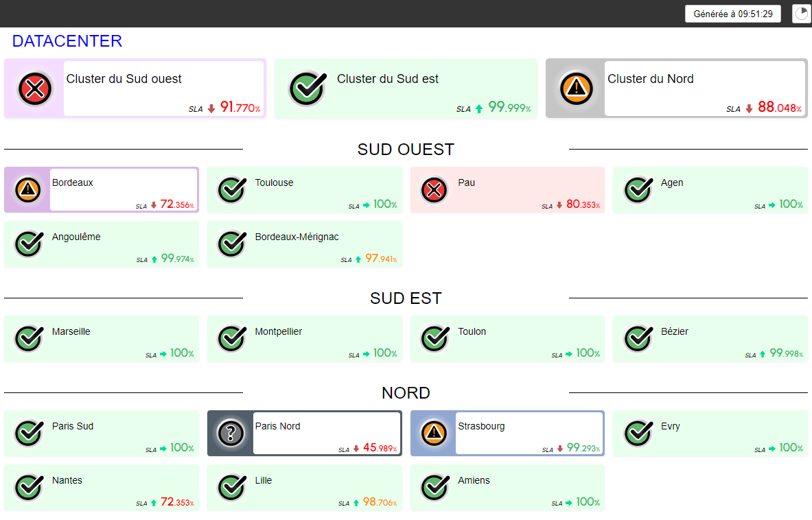The image size is (812, 520).
Task: Click the green check icon on Toulouse
Action: (231, 190)
